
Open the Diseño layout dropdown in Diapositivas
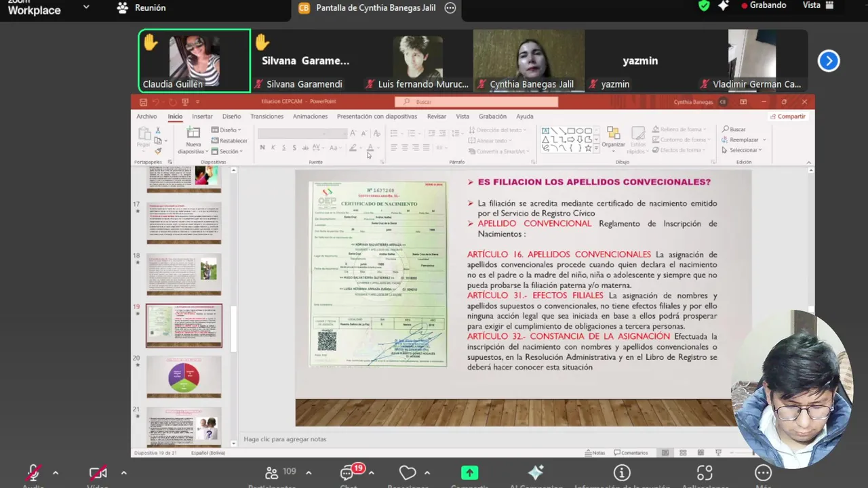(226, 129)
